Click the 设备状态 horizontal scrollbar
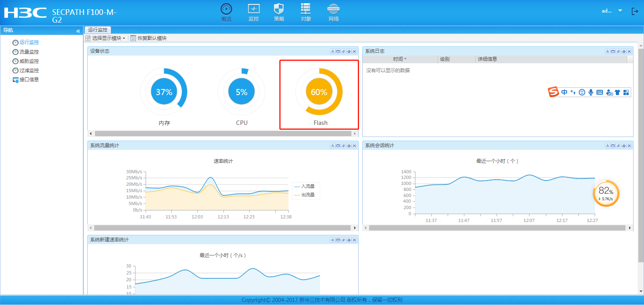Image resolution: width=644 pixels, height=305 pixels. tap(223, 133)
